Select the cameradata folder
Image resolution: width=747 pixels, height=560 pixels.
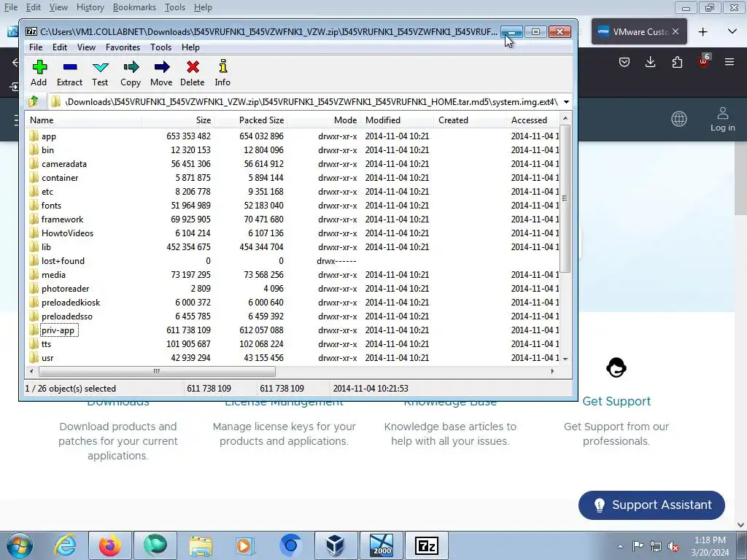click(64, 164)
